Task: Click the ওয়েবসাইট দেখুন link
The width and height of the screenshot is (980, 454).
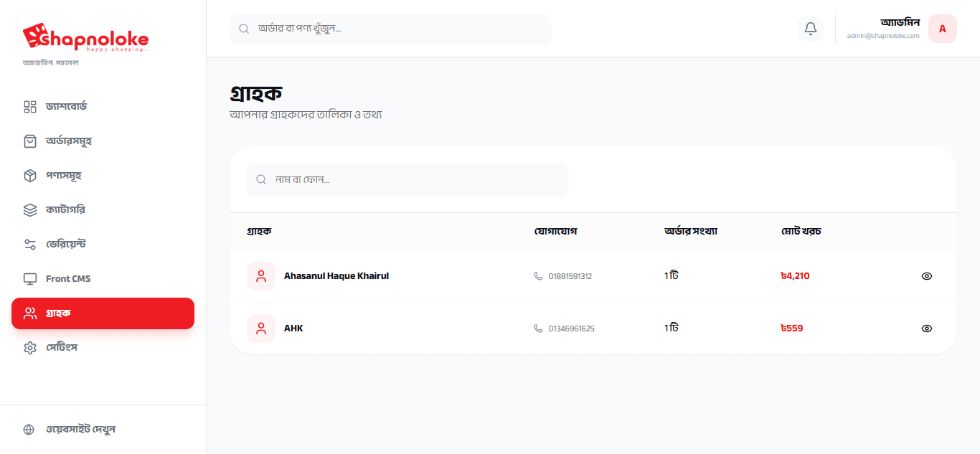Action: coord(80,430)
